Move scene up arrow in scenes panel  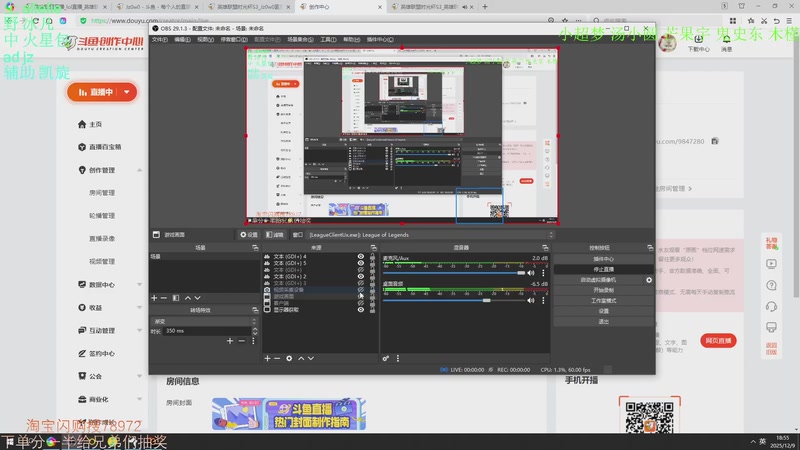click(x=188, y=298)
